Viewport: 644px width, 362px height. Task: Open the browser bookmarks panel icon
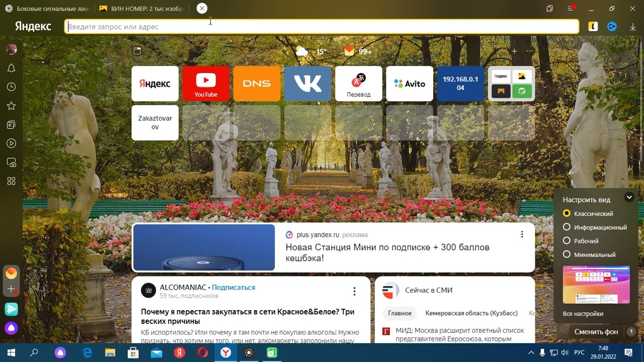point(549,9)
